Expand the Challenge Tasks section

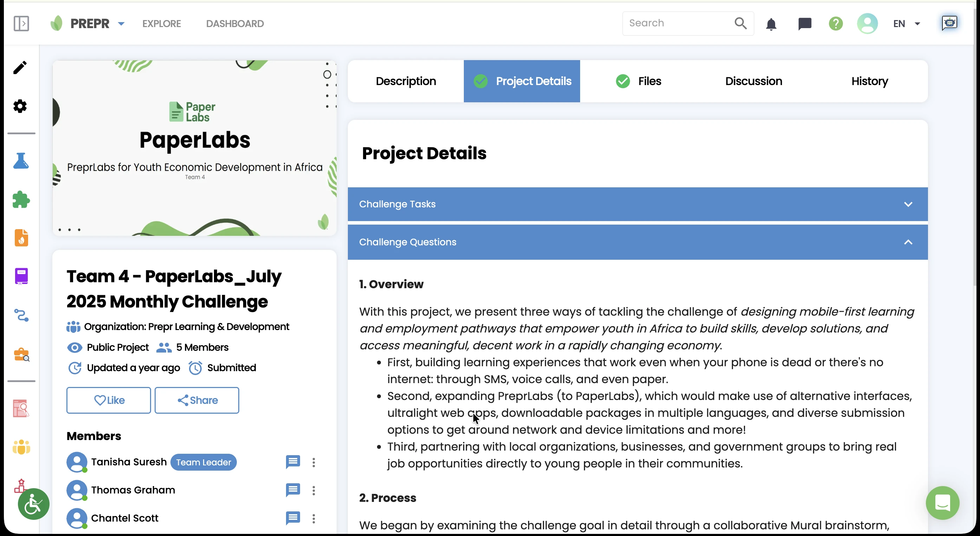click(638, 204)
